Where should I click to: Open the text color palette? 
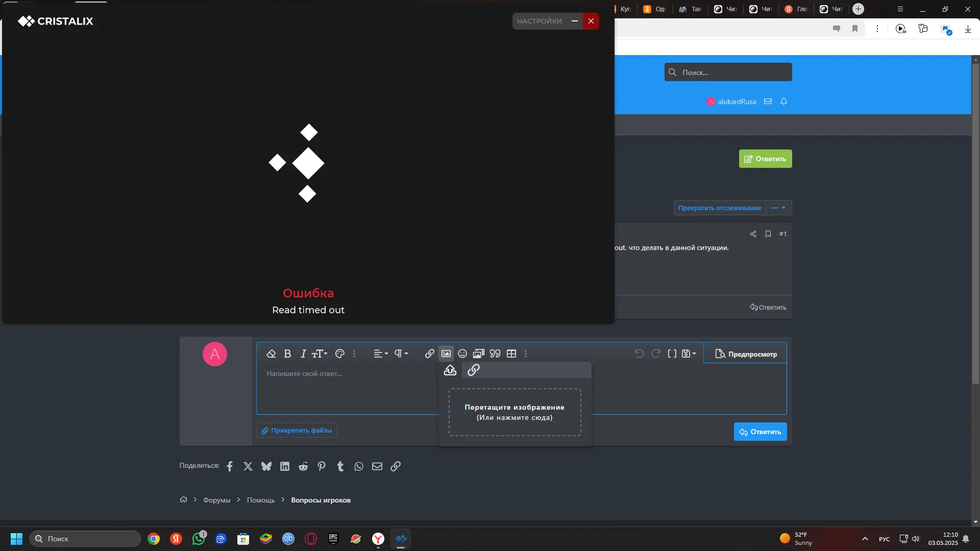(x=340, y=354)
